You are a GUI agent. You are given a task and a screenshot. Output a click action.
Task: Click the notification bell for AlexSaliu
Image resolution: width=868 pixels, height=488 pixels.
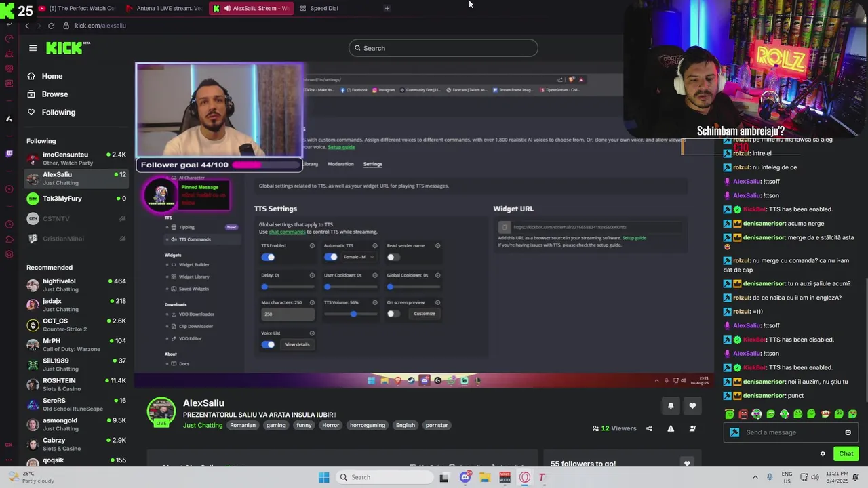click(x=671, y=405)
